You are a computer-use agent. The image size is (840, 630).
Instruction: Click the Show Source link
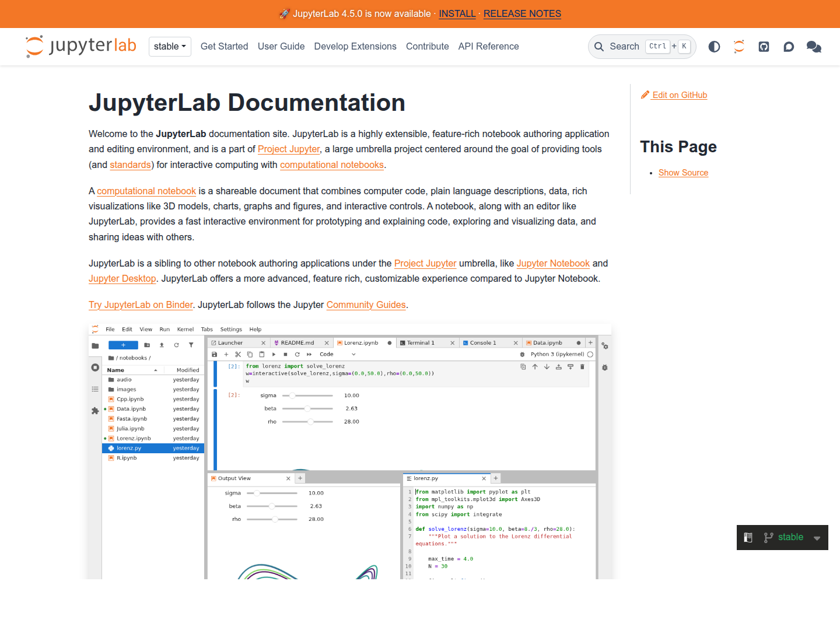pyautogui.click(x=683, y=173)
